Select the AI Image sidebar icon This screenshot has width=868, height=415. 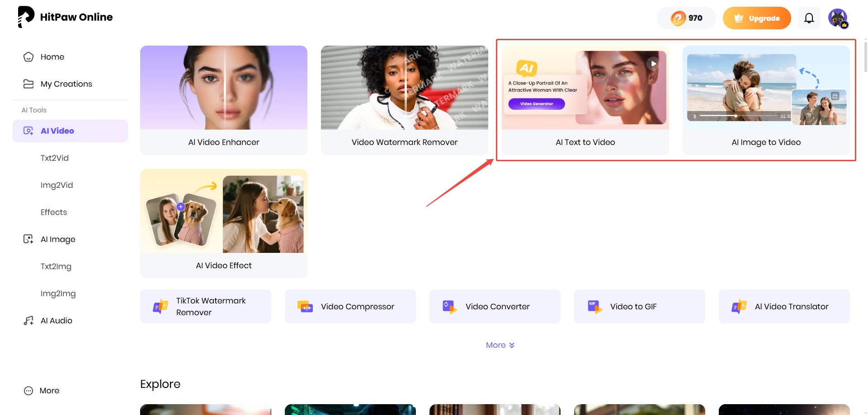[28, 239]
